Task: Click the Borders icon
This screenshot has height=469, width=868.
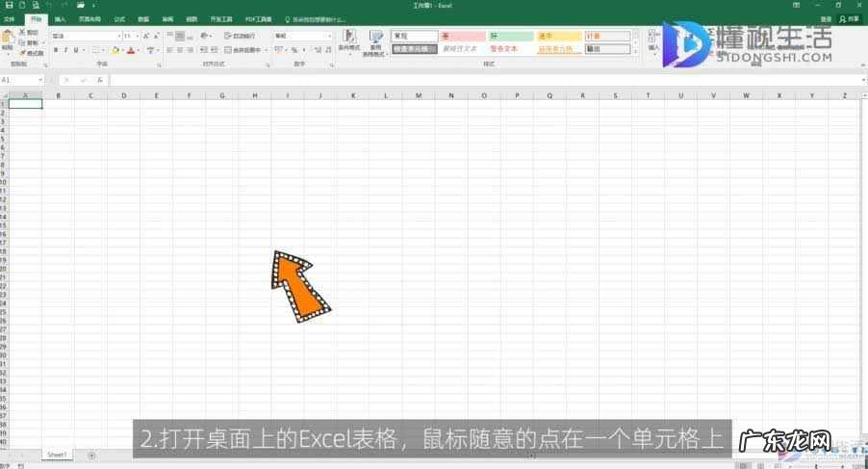Action: tap(95, 50)
